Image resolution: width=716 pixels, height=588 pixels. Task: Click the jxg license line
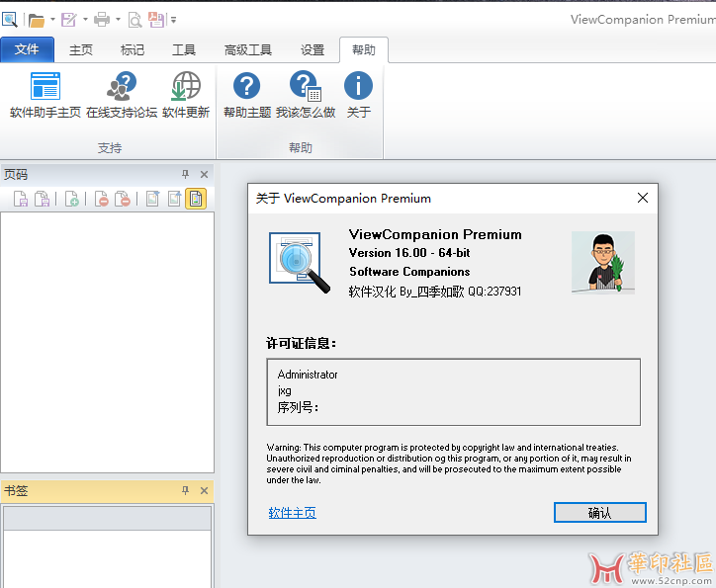285,391
